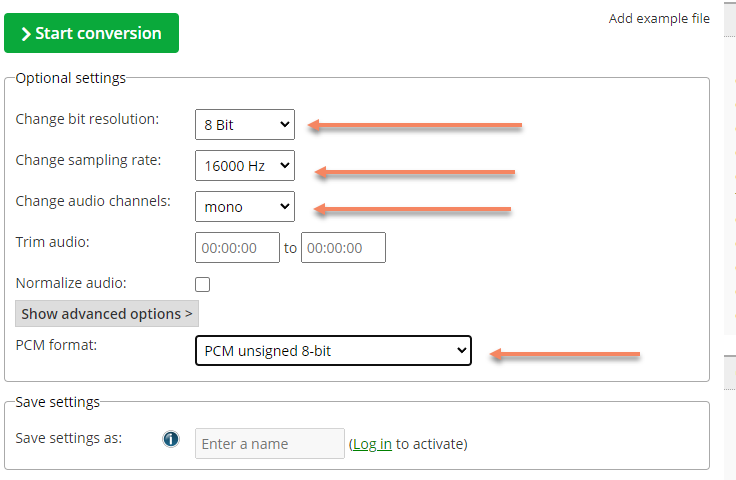Click the Change audio channels label
Viewport: 736px width, 480px height.
click(x=92, y=201)
